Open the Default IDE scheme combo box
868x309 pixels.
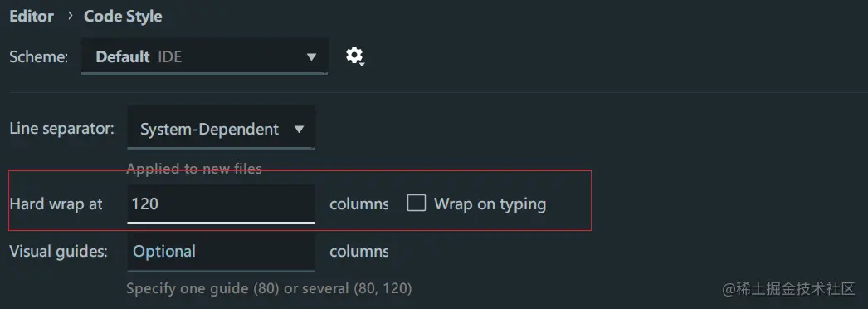204,56
